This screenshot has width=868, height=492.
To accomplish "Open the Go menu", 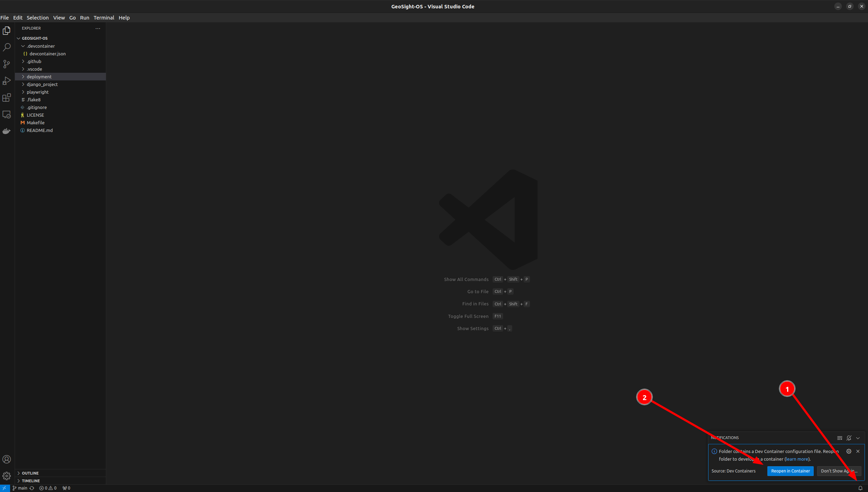I will pyautogui.click(x=72, y=18).
